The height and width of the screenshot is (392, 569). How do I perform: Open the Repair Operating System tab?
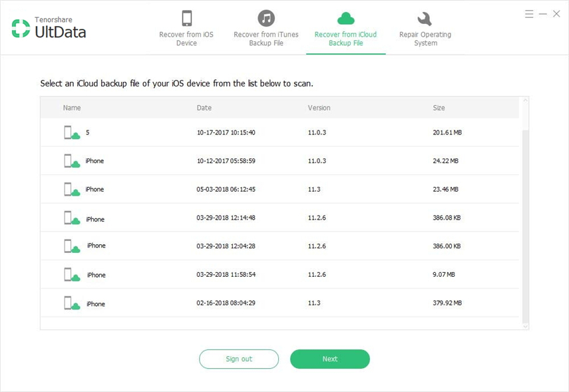[425, 39]
